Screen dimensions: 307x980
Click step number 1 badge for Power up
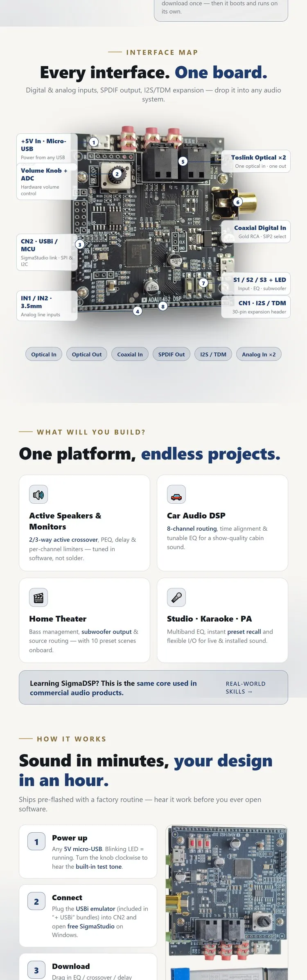[x=36, y=842]
